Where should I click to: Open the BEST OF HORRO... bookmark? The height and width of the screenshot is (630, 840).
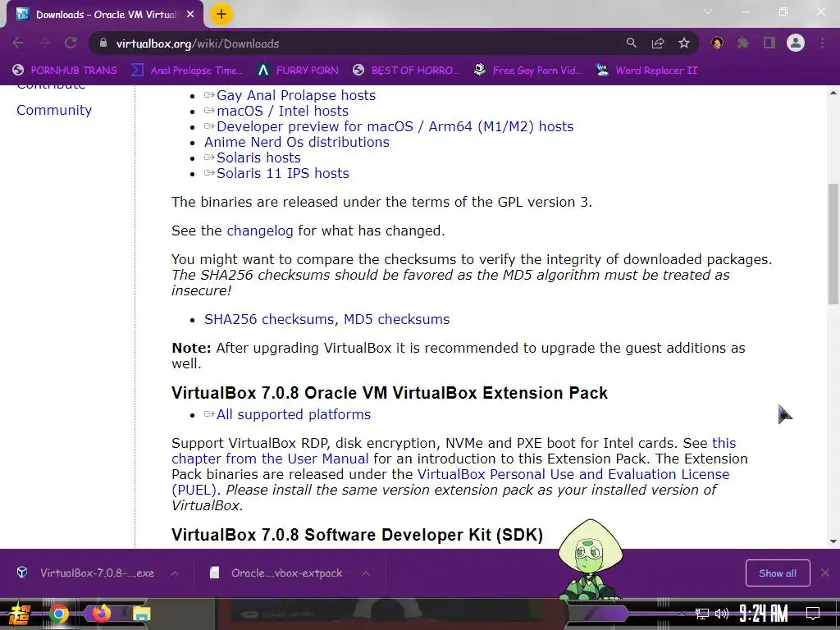click(406, 71)
